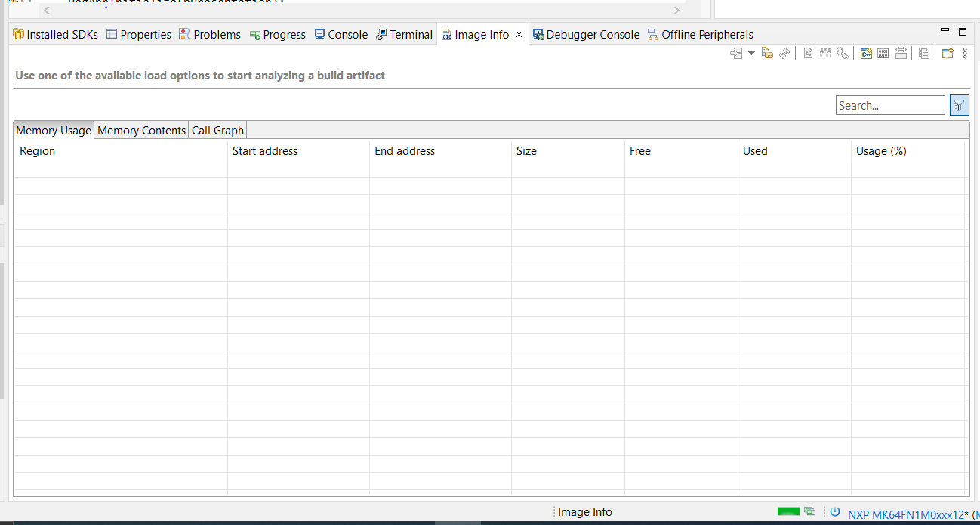The height and width of the screenshot is (525, 980).
Task: Click the double-arrow layout toolbar icon
Action: [x=901, y=54]
